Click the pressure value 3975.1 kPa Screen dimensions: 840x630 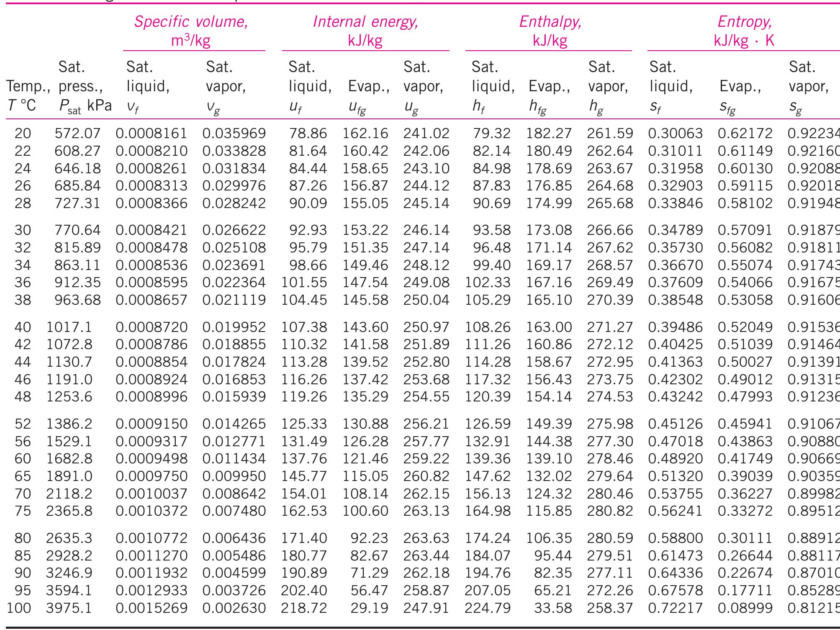pyautogui.click(x=69, y=608)
